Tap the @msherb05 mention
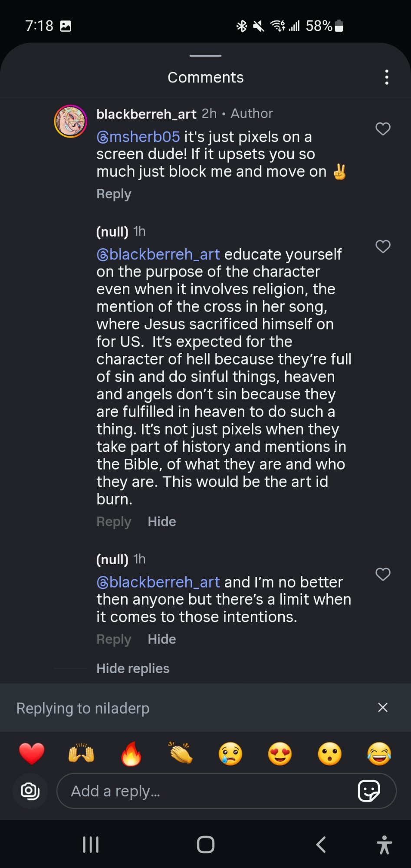The height and width of the screenshot is (868, 411). click(x=138, y=137)
